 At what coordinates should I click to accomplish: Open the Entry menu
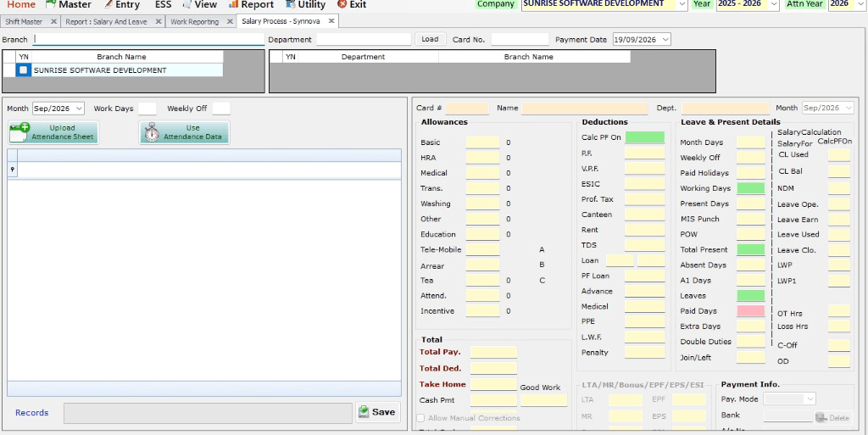click(x=122, y=4)
